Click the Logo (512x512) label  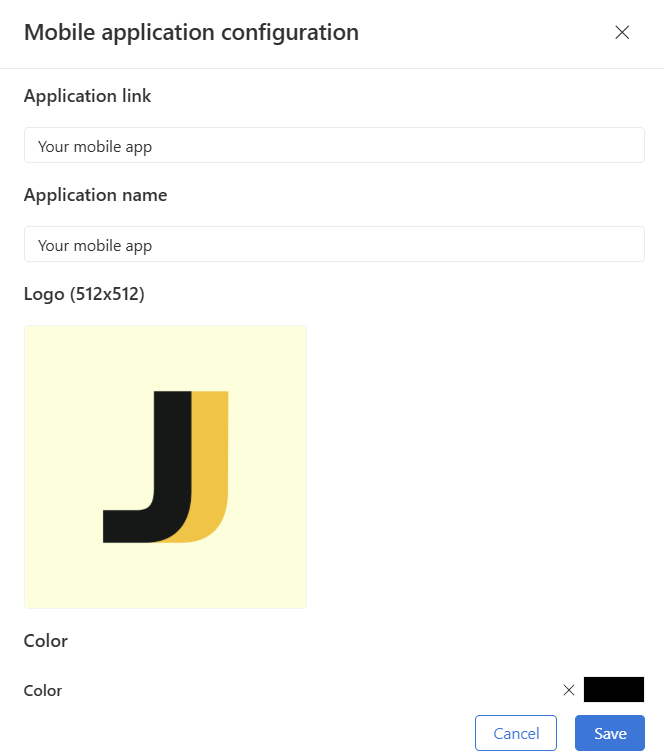[84, 294]
